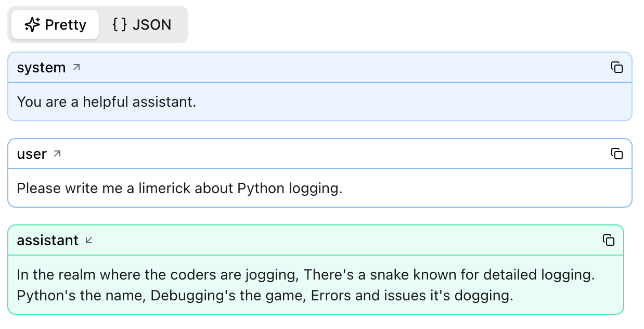Click the user's limerick request text

click(x=179, y=188)
